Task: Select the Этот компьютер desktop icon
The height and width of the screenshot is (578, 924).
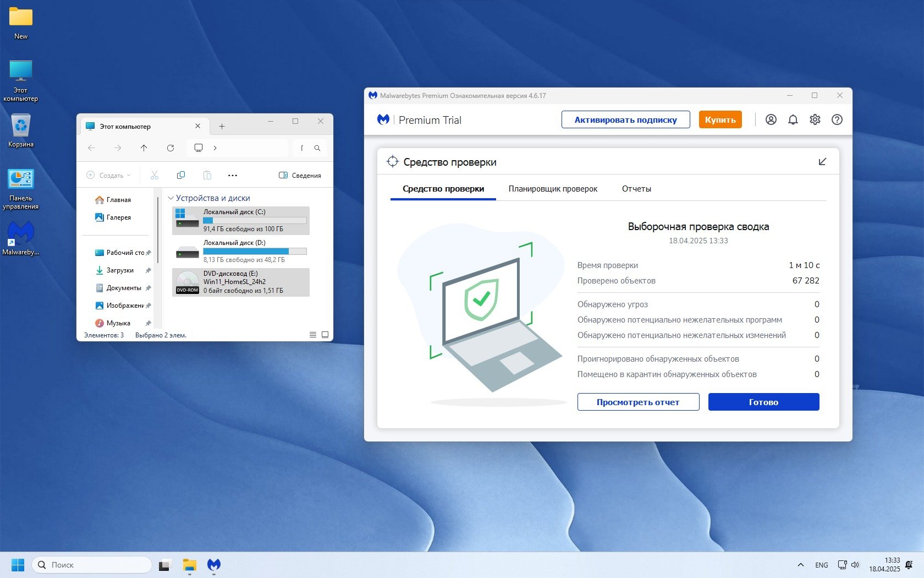Action: click(x=21, y=81)
